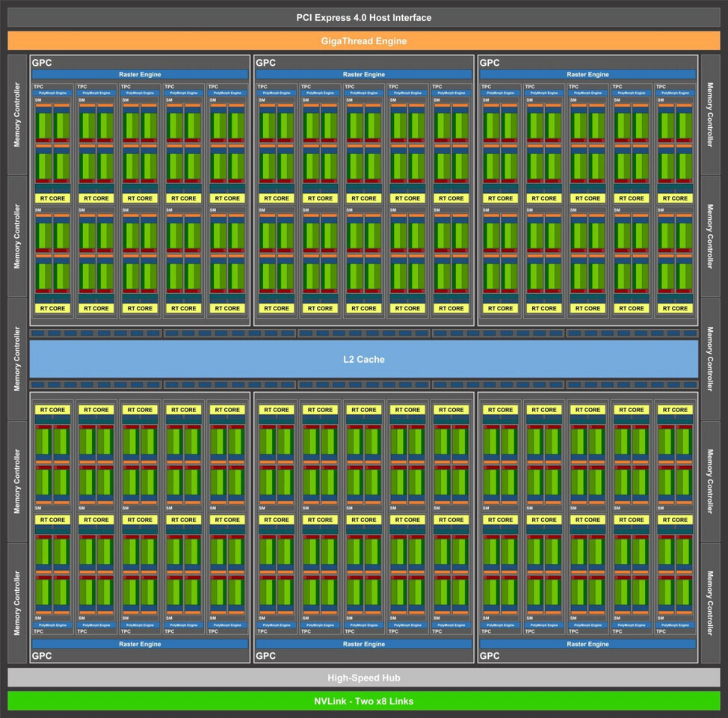
Task: Toggle an RT CORE near the L2 Cache
Action: point(52,410)
